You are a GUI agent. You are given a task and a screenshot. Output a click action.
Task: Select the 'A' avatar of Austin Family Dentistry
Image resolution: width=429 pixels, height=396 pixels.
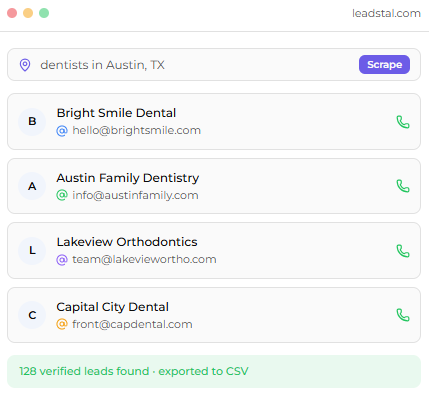pos(32,186)
